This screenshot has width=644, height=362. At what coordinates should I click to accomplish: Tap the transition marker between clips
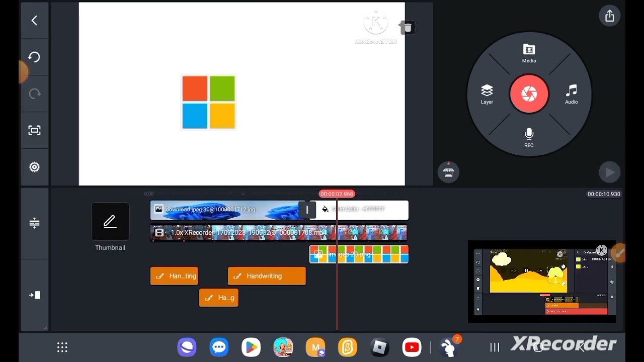point(307,210)
